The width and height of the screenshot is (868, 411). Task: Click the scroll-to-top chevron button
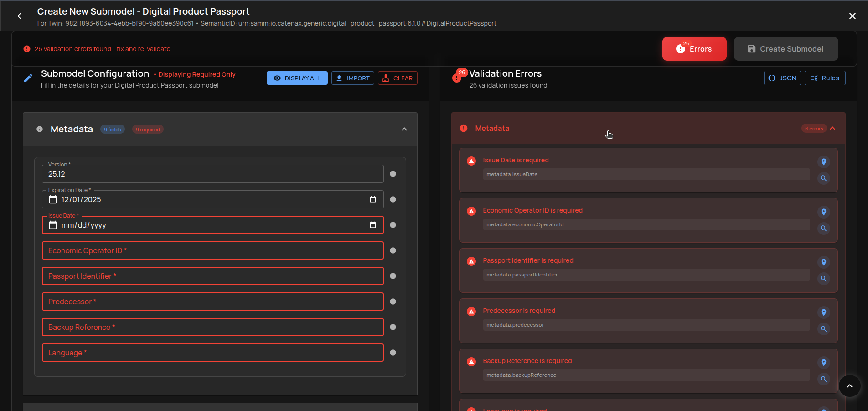[x=849, y=386]
